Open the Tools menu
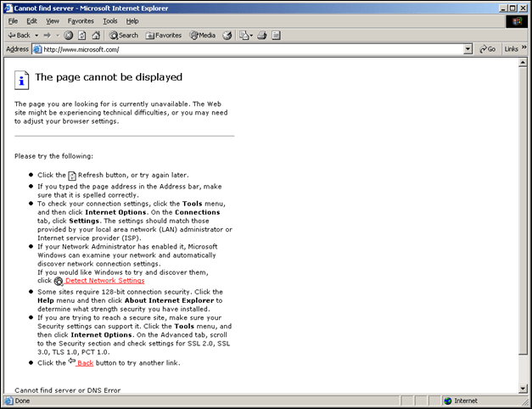 click(110, 21)
